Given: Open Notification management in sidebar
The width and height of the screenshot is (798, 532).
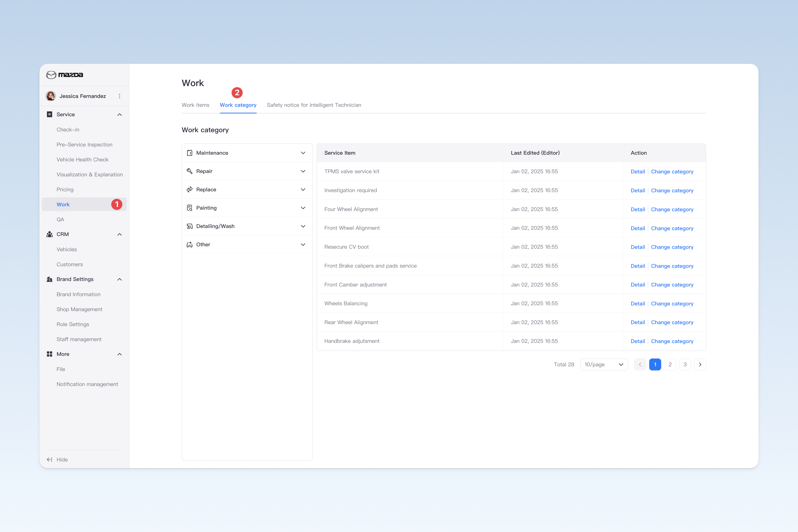Looking at the screenshot, I should point(87,384).
